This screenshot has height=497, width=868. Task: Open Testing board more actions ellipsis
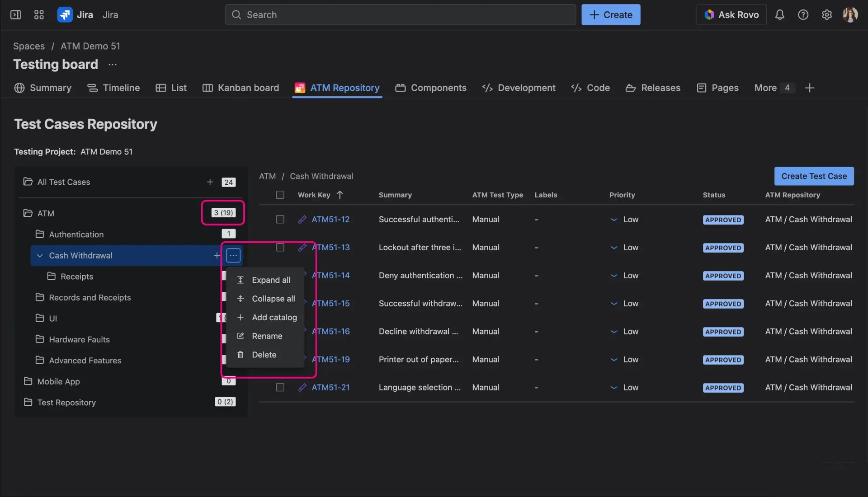click(113, 65)
